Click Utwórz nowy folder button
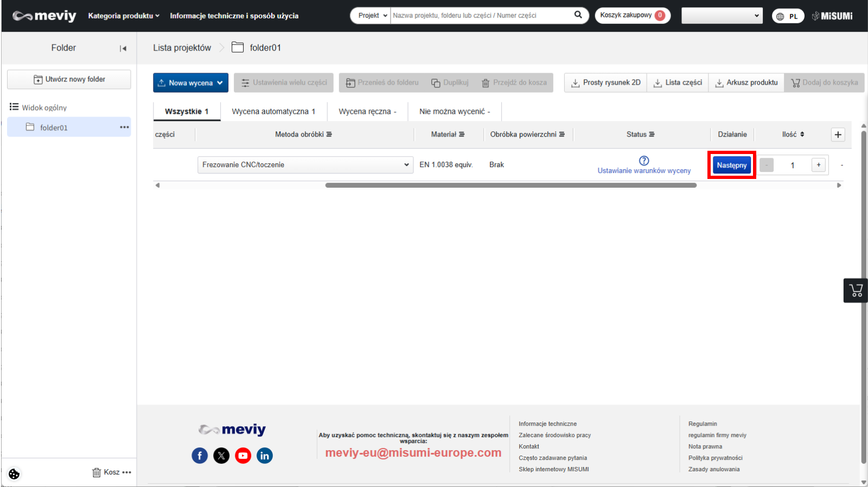This screenshot has height=487, width=868. click(x=69, y=79)
